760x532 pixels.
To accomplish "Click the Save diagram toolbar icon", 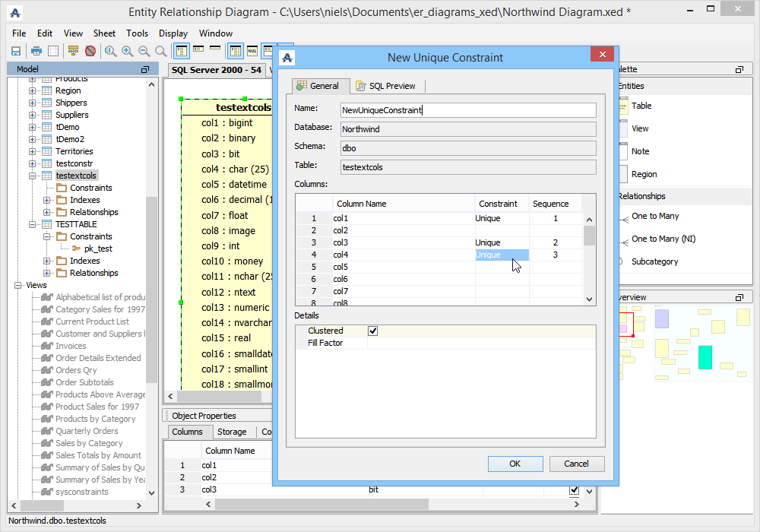I will (15, 51).
